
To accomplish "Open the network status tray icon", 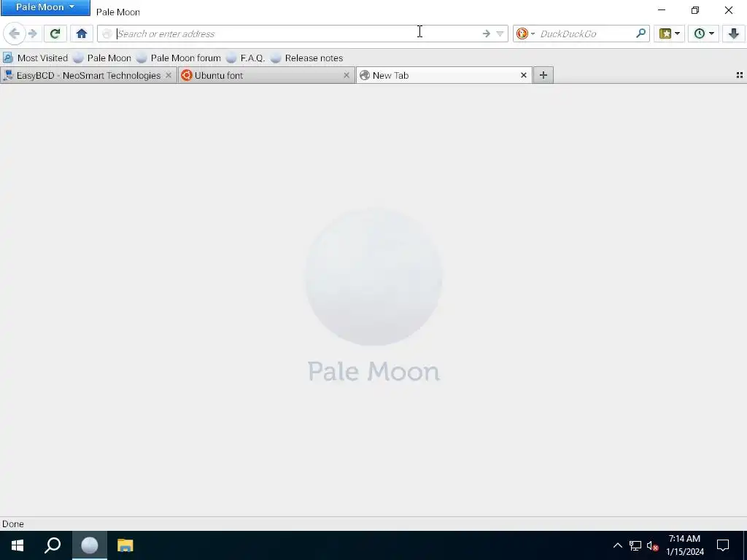I will click(x=635, y=545).
